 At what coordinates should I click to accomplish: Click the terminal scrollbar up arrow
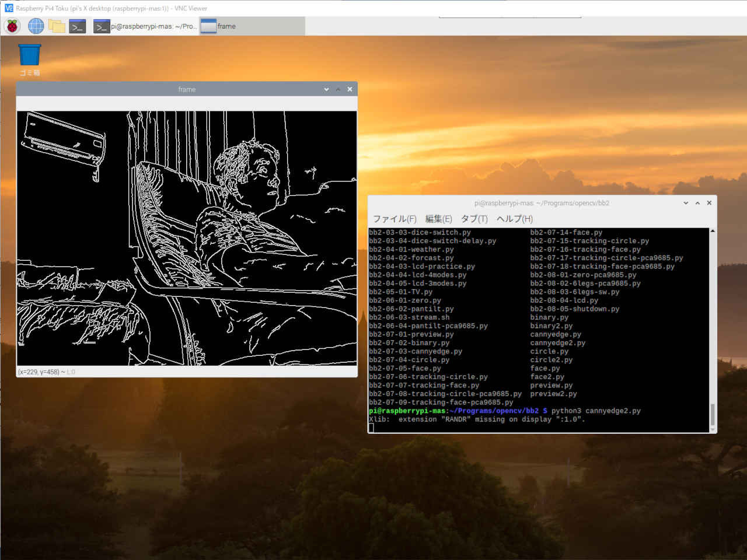(713, 232)
